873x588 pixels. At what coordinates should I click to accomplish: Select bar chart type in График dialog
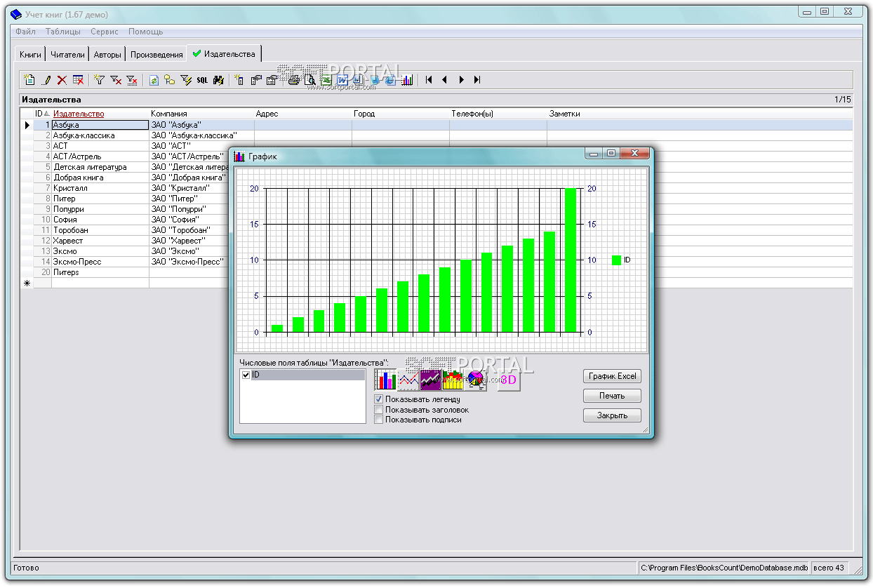tap(385, 380)
